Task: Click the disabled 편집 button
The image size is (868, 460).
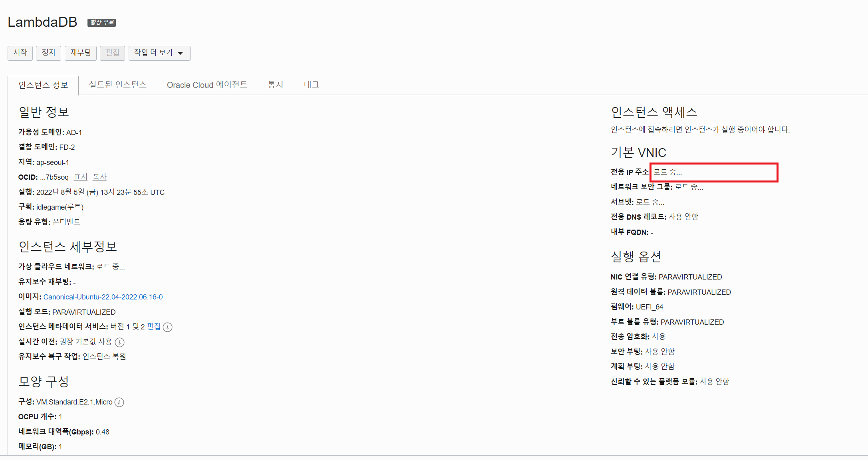Action: click(112, 53)
